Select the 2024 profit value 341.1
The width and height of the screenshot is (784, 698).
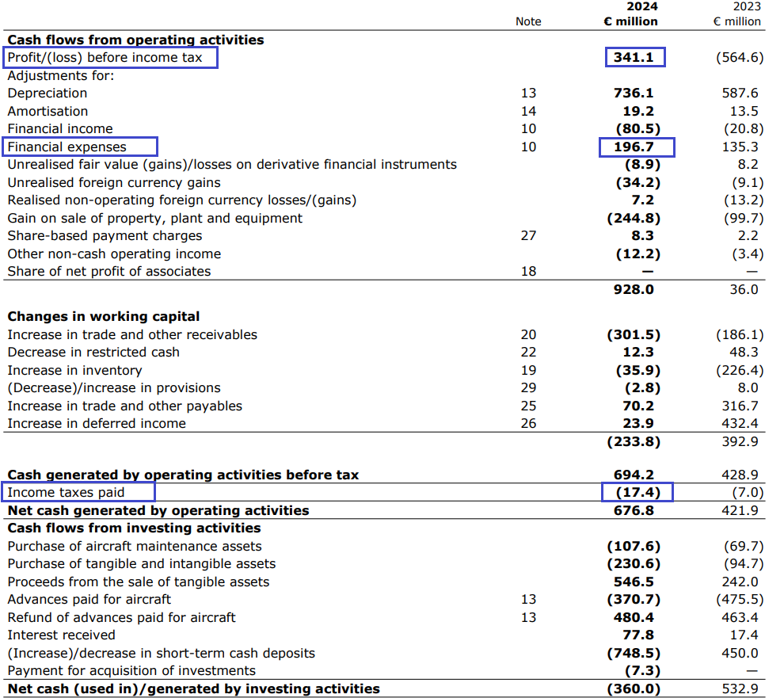(x=634, y=57)
